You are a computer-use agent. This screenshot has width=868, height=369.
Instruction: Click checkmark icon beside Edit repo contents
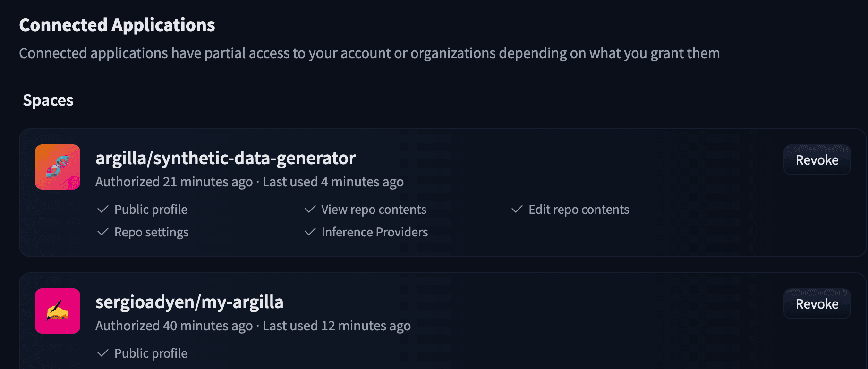517,209
